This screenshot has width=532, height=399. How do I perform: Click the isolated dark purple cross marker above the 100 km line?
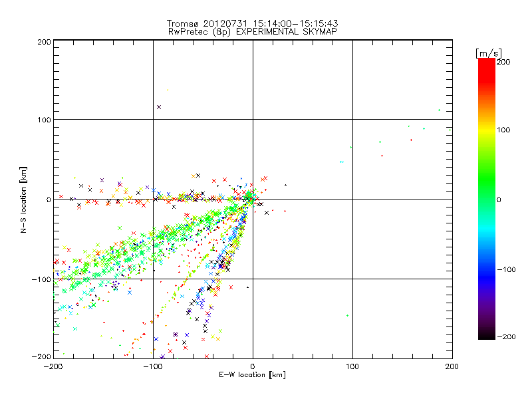click(x=159, y=107)
